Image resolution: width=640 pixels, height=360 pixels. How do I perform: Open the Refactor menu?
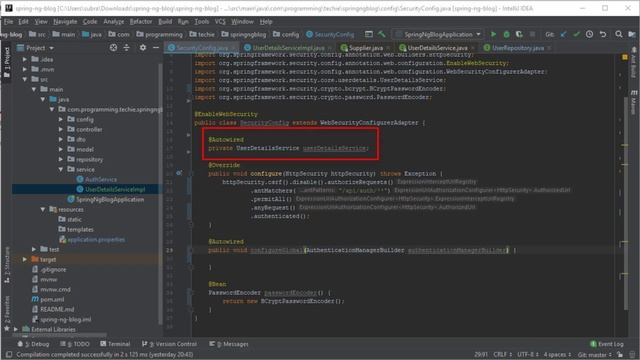pos(141,21)
